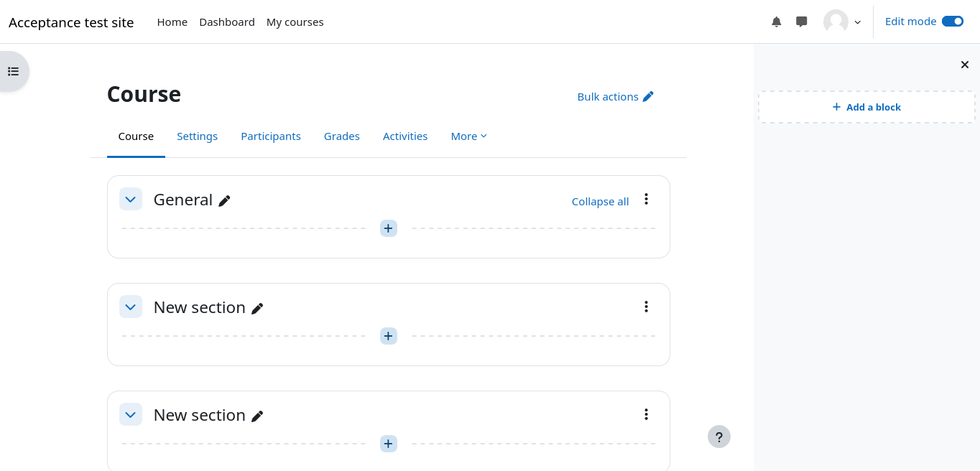Open the user profile menu dropdown

pos(842,22)
